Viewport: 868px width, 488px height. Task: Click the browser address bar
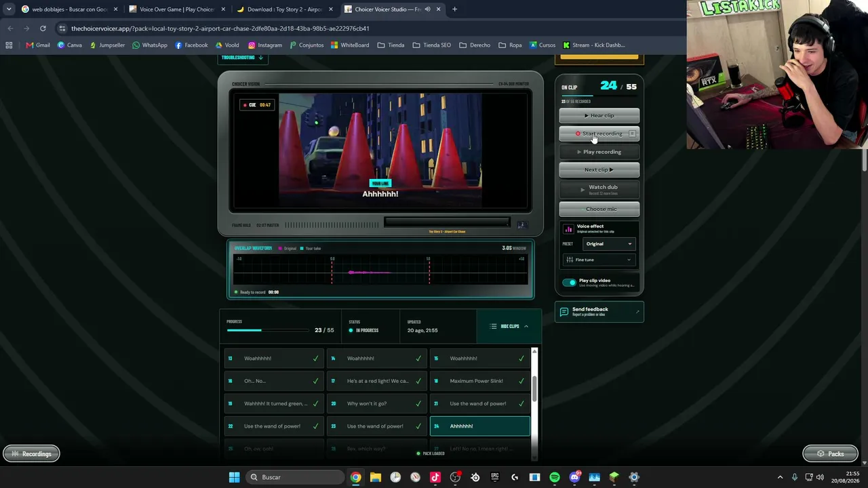(x=366, y=28)
